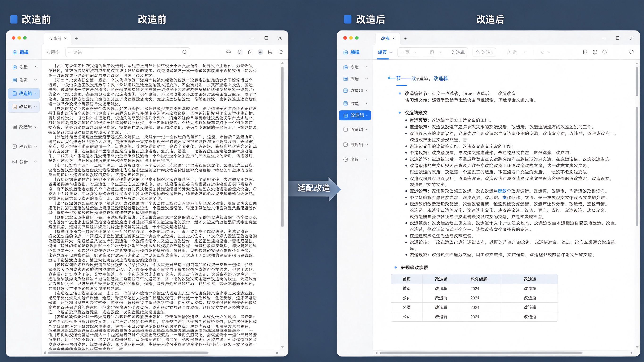Close the 改造前 tab with its x button
644x362 pixels.
65,38
